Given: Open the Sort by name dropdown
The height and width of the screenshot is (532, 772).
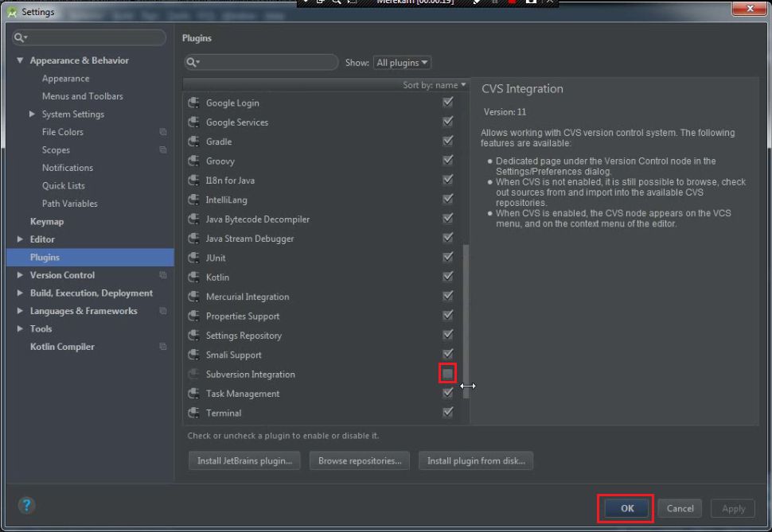Looking at the screenshot, I should pyautogui.click(x=434, y=85).
